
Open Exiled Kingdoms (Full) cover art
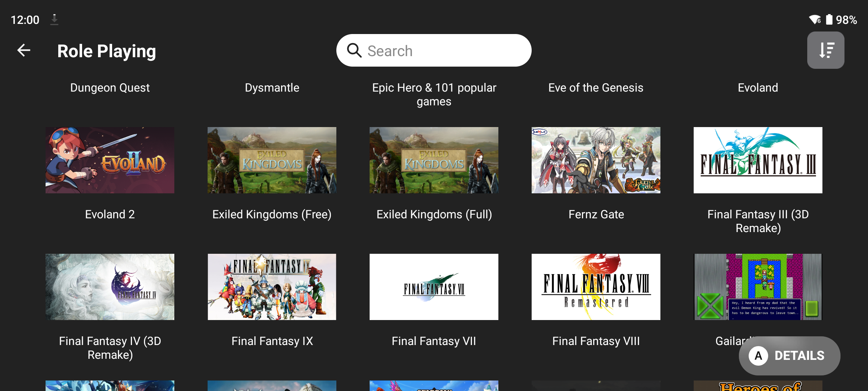coord(434,160)
